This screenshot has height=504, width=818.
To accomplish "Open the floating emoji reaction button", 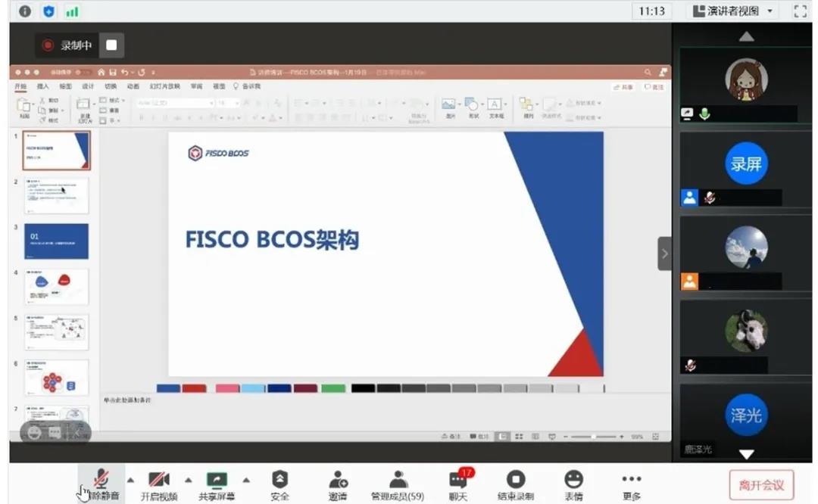I will (x=34, y=433).
